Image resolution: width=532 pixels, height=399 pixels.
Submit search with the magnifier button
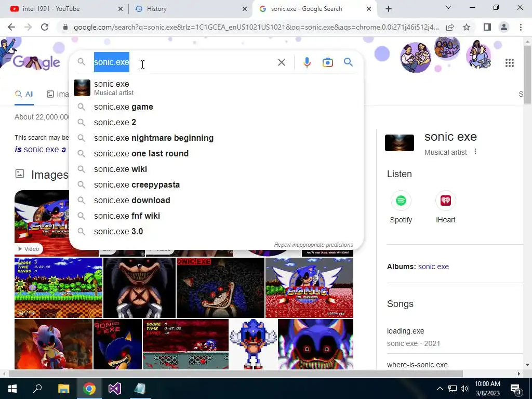coord(348,62)
